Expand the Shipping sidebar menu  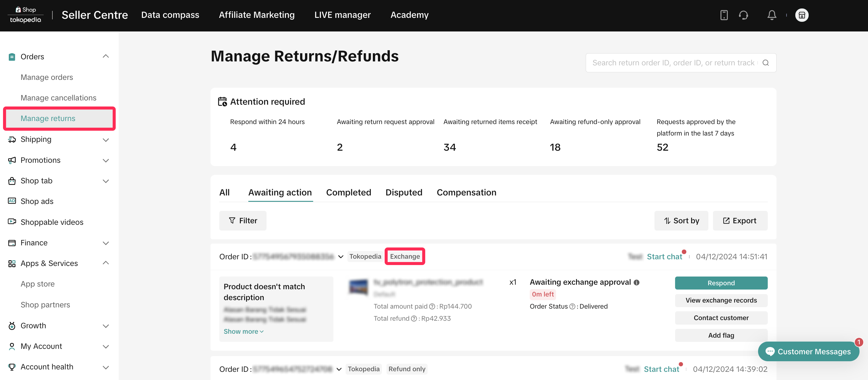tap(105, 139)
